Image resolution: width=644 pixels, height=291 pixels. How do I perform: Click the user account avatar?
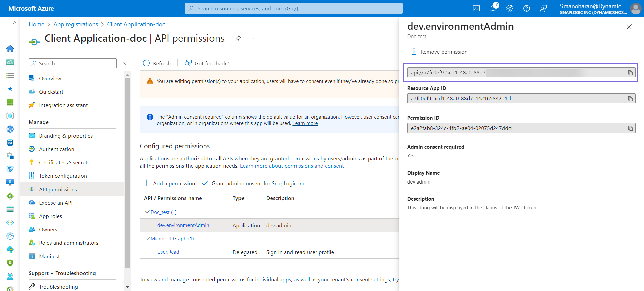pyautogui.click(x=636, y=8)
